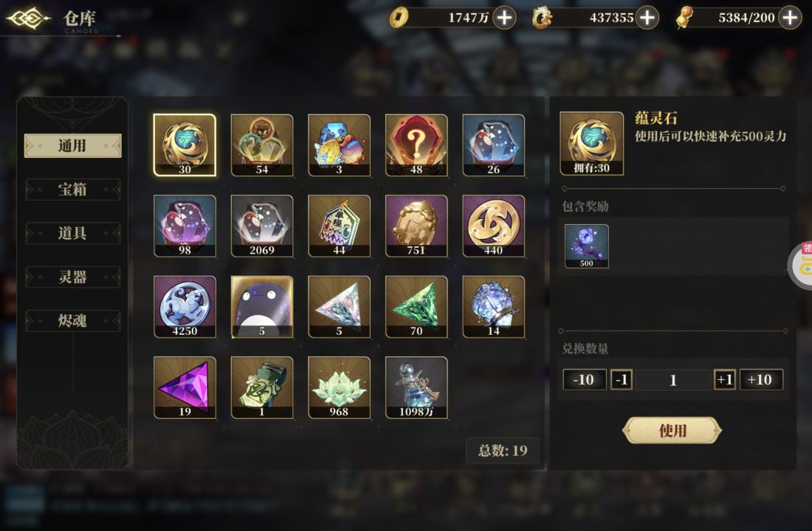Add more gold coins with plus button

coord(504,18)
